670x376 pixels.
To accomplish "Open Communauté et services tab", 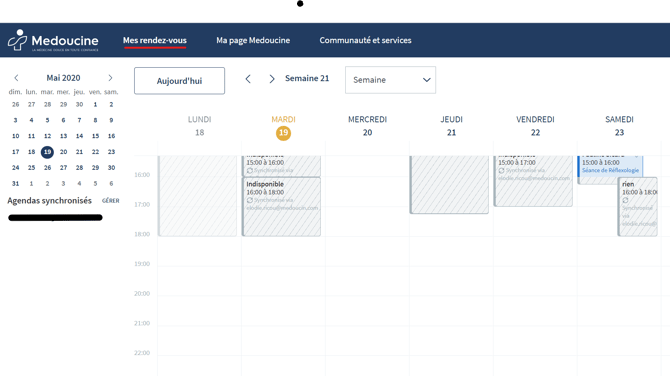I will click(365, 40).
